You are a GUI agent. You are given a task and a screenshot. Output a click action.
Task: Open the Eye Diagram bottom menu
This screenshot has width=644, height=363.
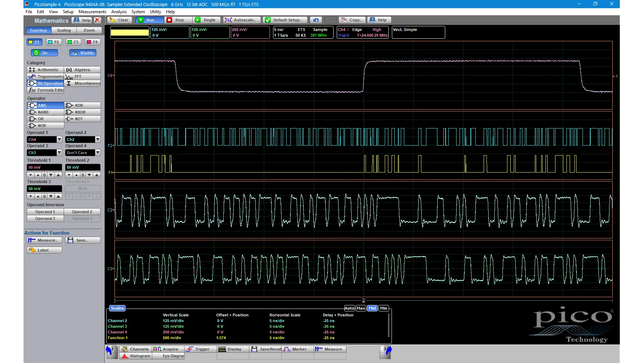168,356
